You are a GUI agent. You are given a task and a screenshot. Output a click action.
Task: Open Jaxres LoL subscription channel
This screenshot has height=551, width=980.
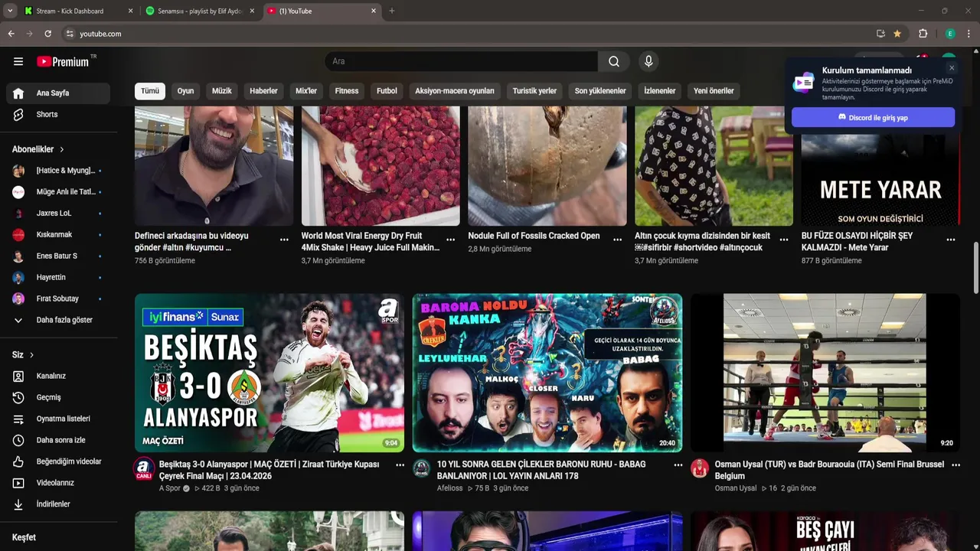pyautogui.click(x=58, y=214)
